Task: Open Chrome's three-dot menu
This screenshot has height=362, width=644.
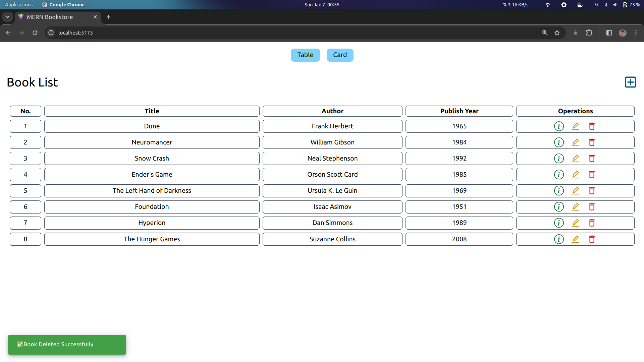Action: point(636,33)
